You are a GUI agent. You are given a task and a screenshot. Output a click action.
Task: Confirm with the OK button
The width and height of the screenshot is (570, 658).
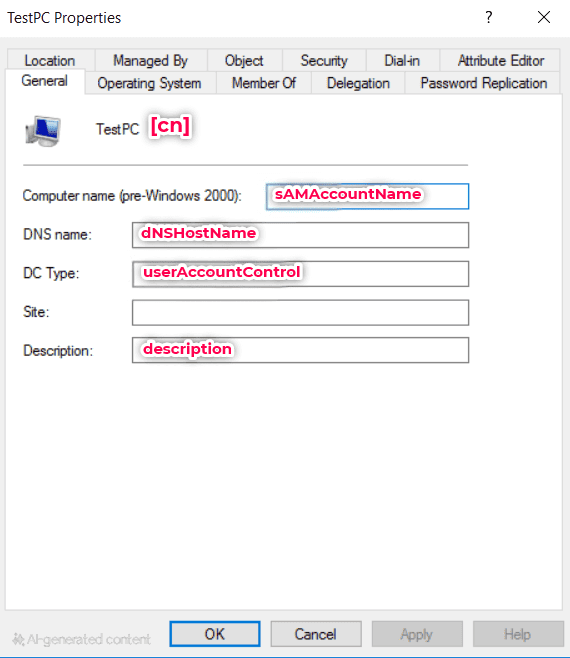(x=215, y=634)
